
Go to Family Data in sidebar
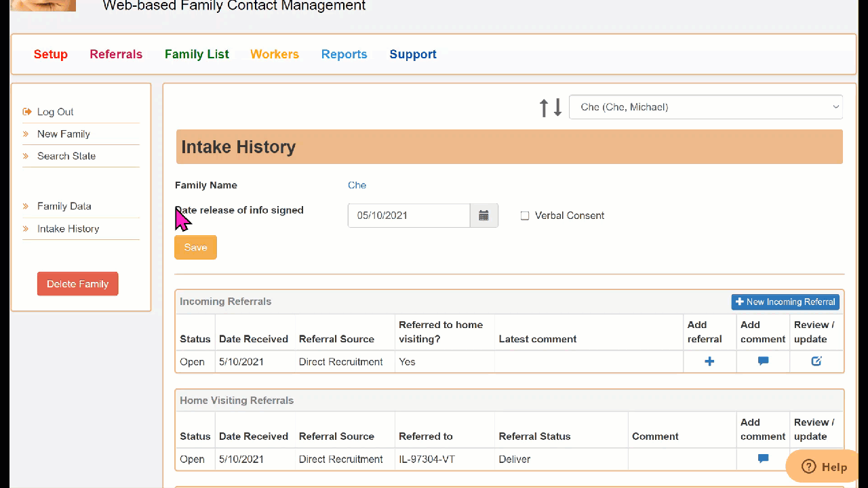pos(64,206)
